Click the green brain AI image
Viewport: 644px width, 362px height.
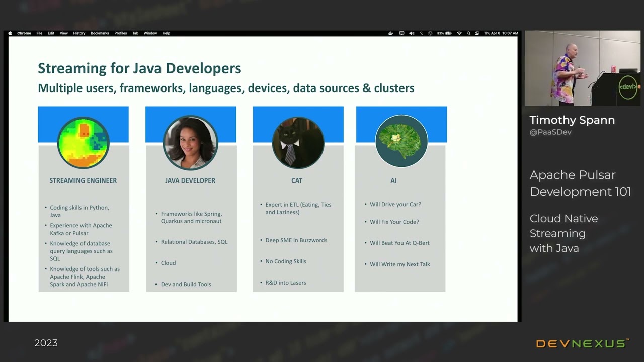click(401, 141)
